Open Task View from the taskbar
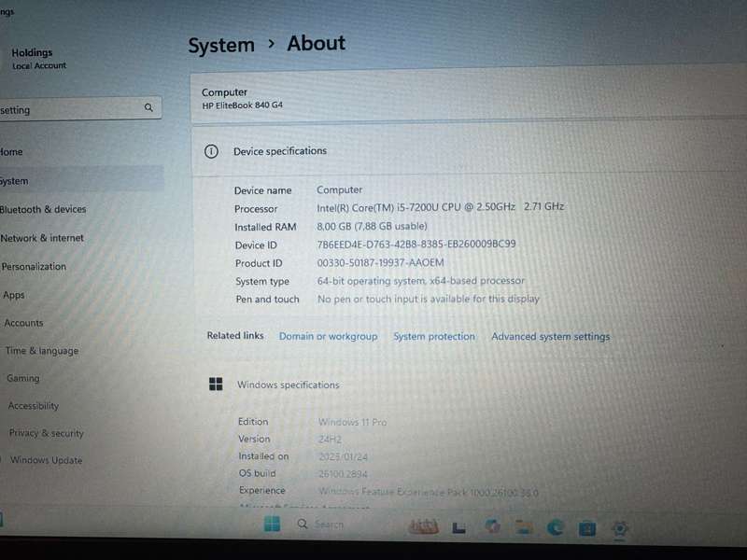747x560 pixels. point(458,526)
